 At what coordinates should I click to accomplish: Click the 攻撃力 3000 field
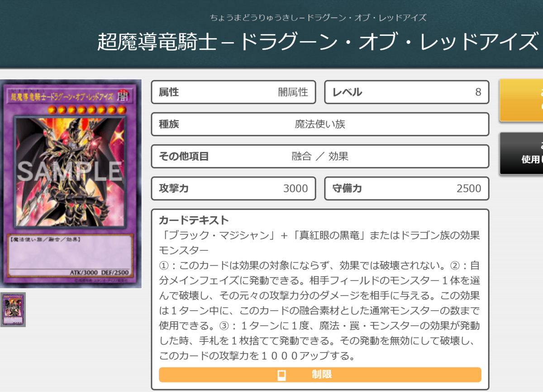pos(233,188)
